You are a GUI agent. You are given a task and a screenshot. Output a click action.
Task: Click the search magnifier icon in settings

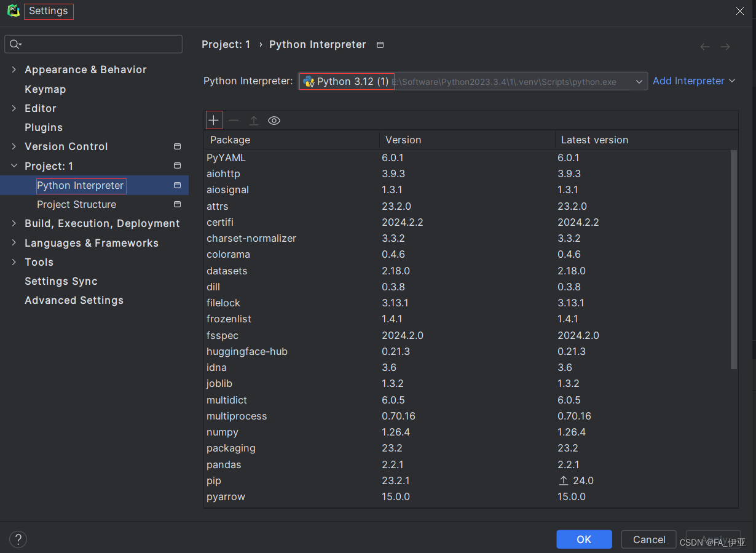(x=15, y=44)
